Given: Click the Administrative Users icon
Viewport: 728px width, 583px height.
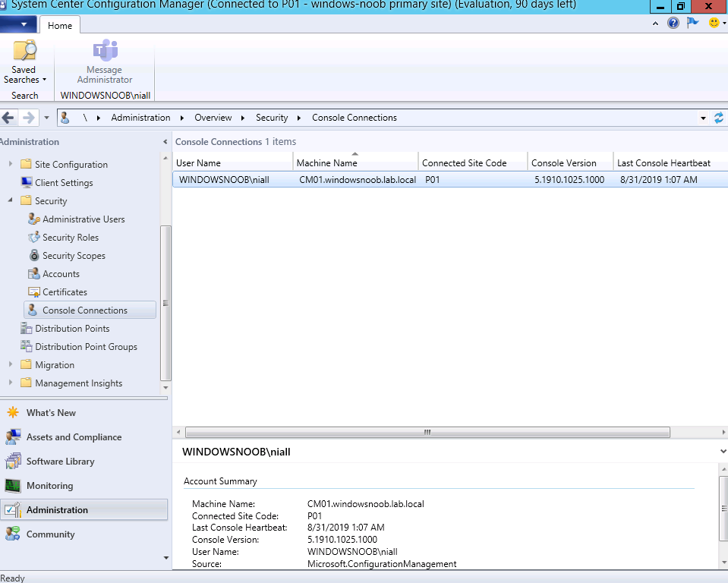Looking at the screenshot, I should pos(34,219).
